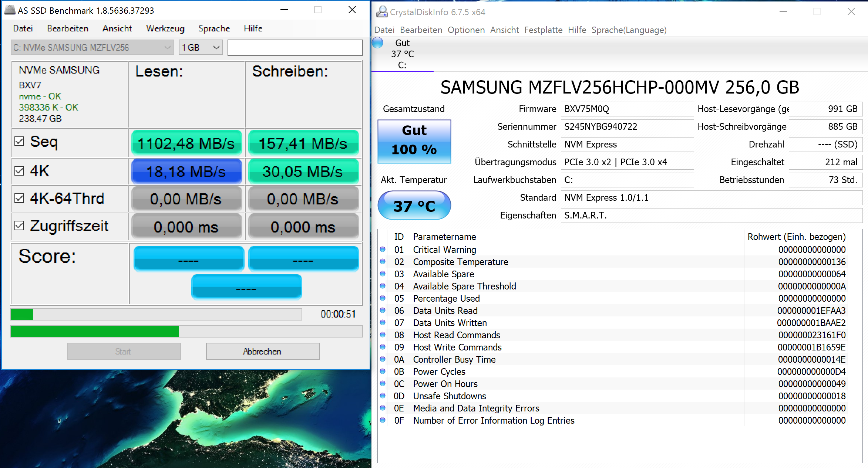Click the status dot for Media and Data Integrity Errors
The height and width of the screenshot is (468, 868).
click(x=383, y=408)
